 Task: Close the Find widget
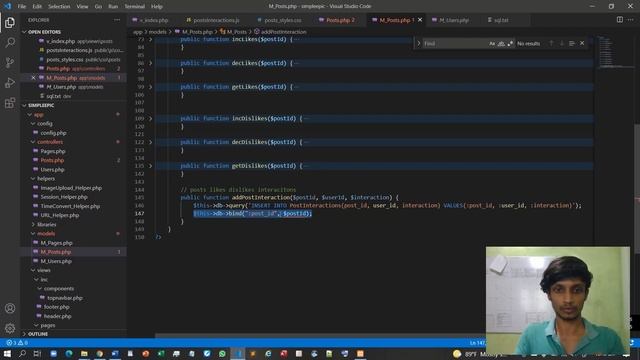582,43
